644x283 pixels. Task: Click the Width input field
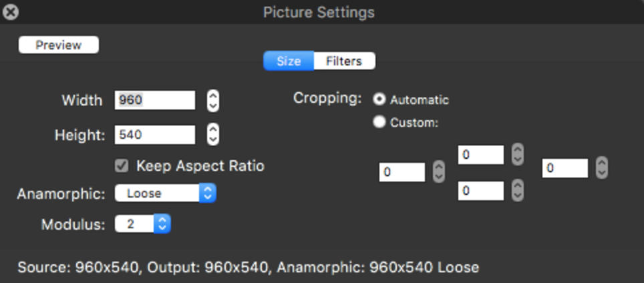point(155,100)
